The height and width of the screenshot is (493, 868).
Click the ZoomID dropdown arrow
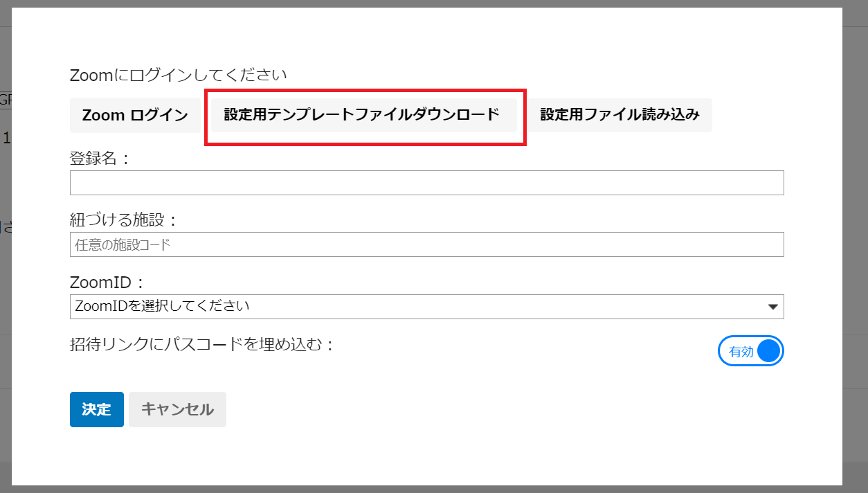click(772, 307)
